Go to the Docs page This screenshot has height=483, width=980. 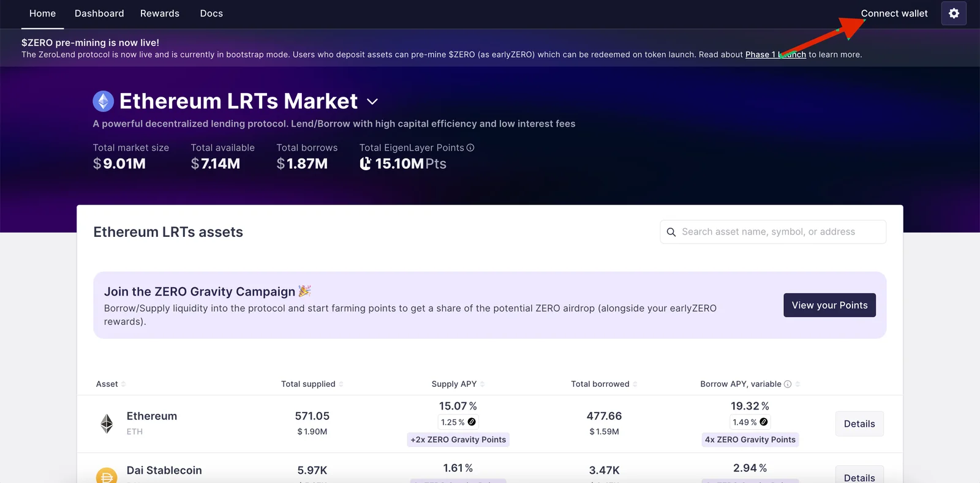[211, 13]
